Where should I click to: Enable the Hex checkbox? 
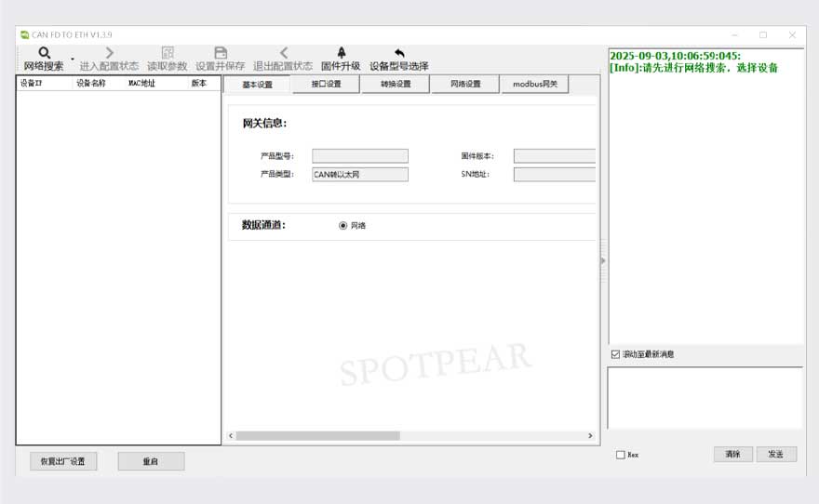621,455
